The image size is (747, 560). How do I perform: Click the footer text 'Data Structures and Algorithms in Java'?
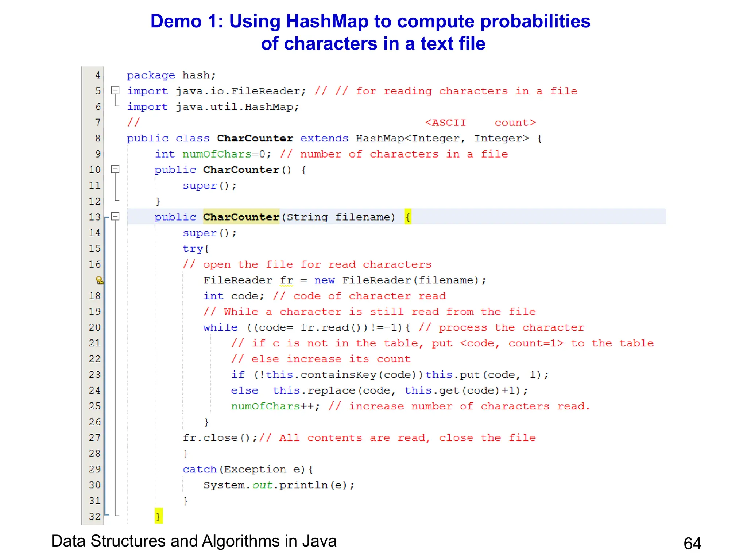point(194,541)
